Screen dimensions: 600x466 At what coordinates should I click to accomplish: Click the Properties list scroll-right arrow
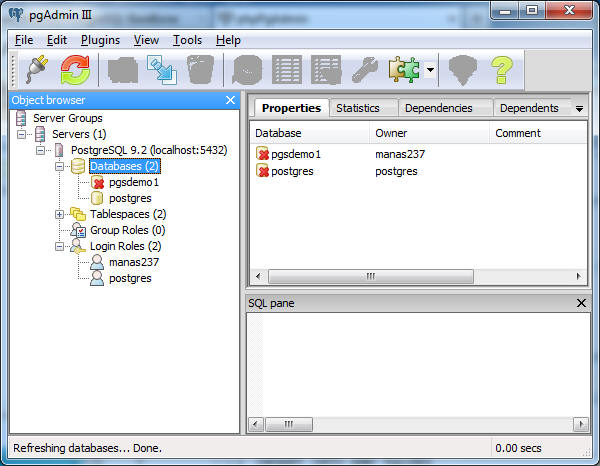point(579,276)
